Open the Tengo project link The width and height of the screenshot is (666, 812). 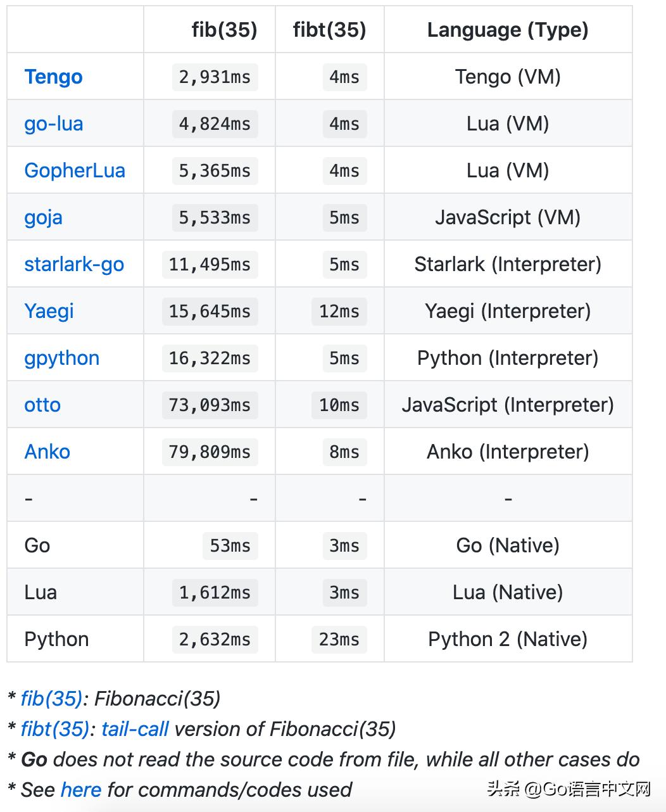pos(54,77)
